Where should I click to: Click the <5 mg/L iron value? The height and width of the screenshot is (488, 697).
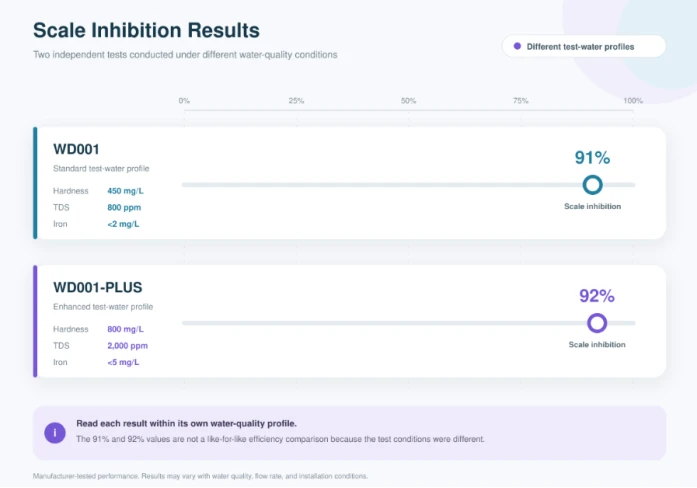[x=123, y=362]
